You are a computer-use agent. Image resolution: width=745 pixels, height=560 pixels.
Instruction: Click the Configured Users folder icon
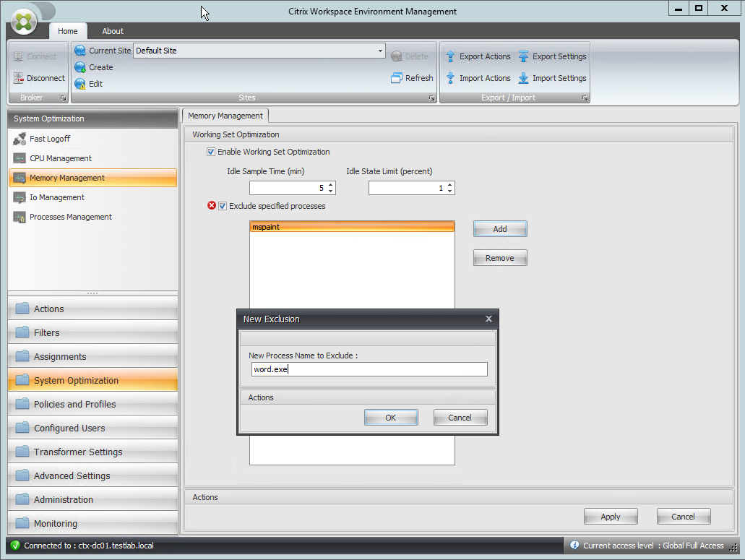coord(22,428)
